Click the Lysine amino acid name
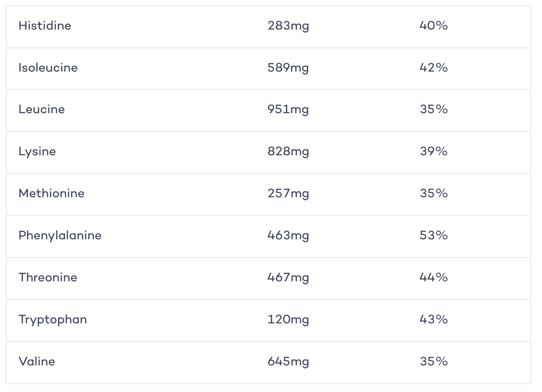This screenshot has height=392, width=542. [37, 151]
